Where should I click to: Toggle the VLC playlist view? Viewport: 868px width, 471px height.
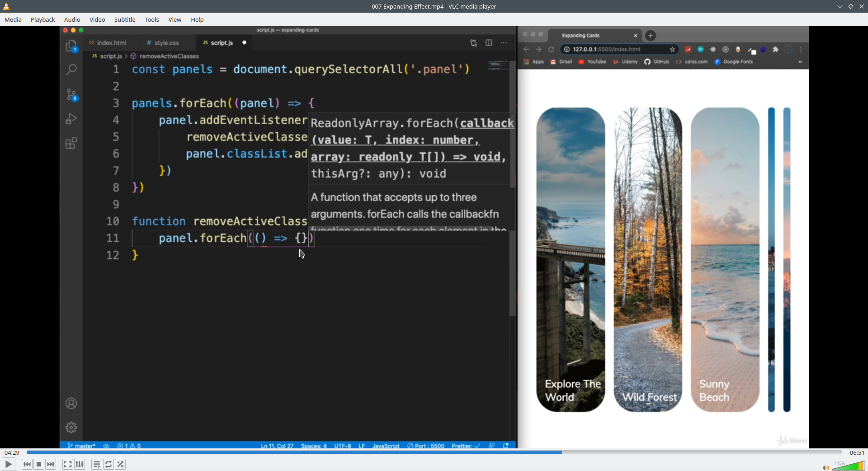pos(96,464)
